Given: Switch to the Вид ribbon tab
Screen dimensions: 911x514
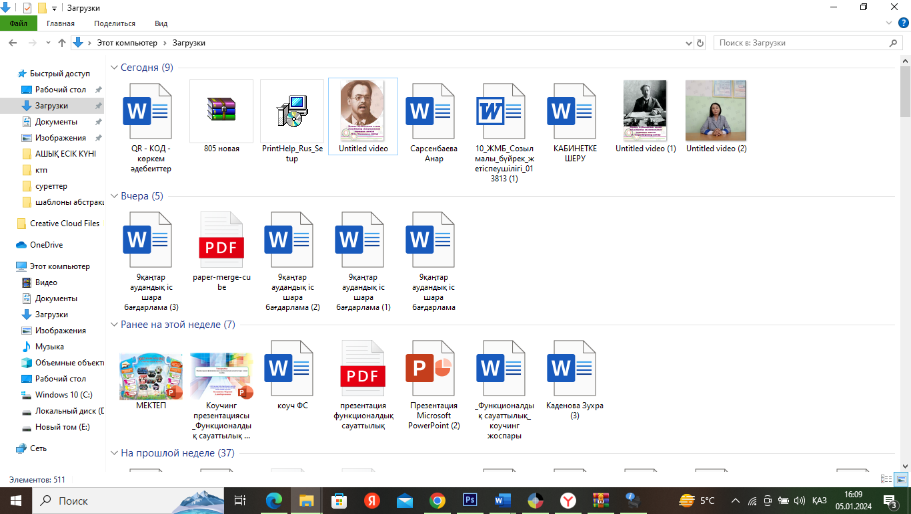Looking at the screenshot, I should (161, 22).
